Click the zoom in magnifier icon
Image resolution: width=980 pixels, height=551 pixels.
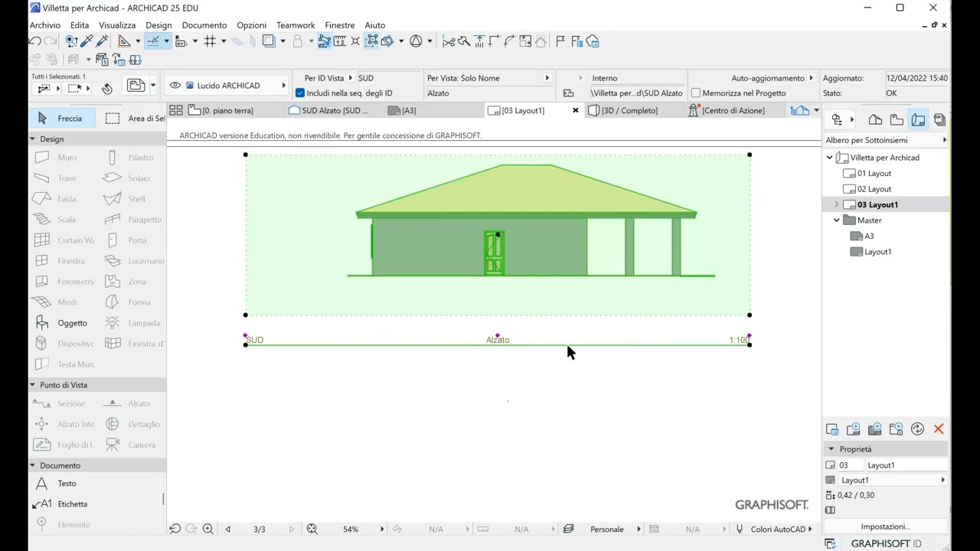(x=207, y=529)
